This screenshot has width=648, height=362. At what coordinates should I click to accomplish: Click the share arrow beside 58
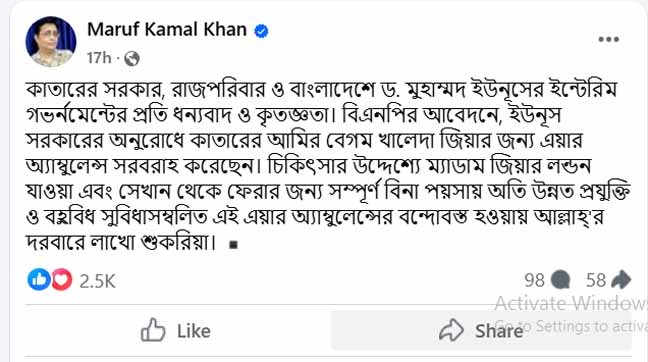(x=621, y=279)
